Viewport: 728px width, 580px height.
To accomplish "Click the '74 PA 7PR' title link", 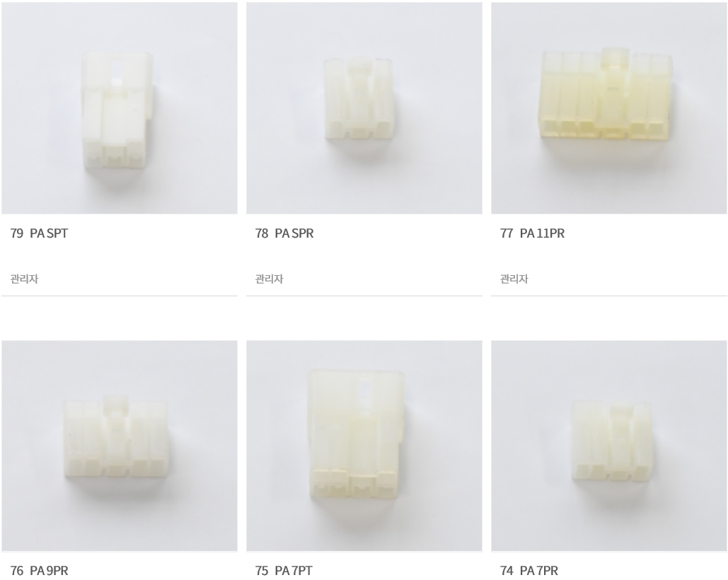I will coord(528,571).
